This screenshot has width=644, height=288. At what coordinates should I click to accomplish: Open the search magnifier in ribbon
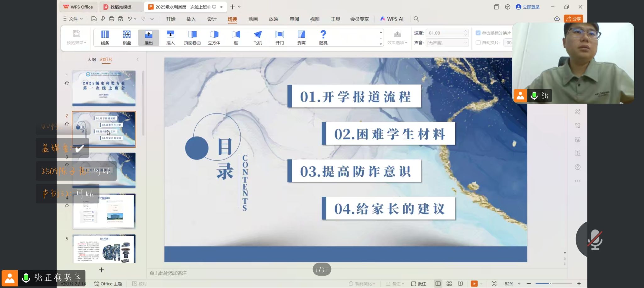pyautogui.click(x=416, y=19)
